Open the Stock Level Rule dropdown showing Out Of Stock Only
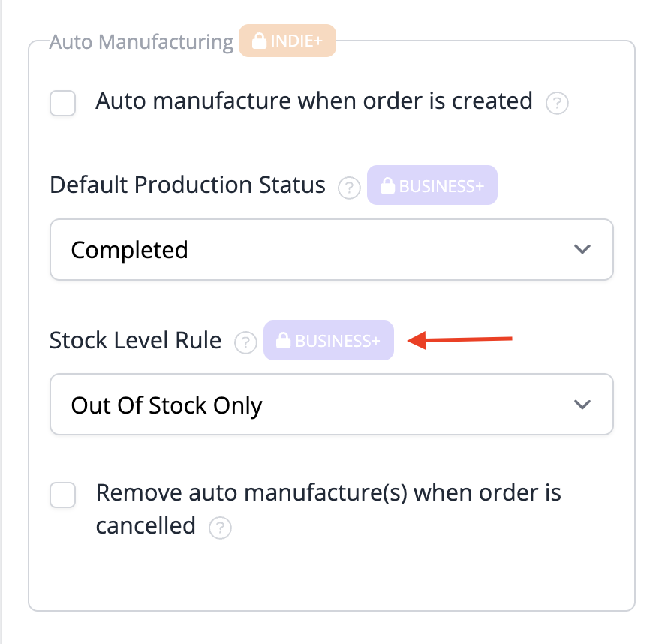 coord(332,405)
